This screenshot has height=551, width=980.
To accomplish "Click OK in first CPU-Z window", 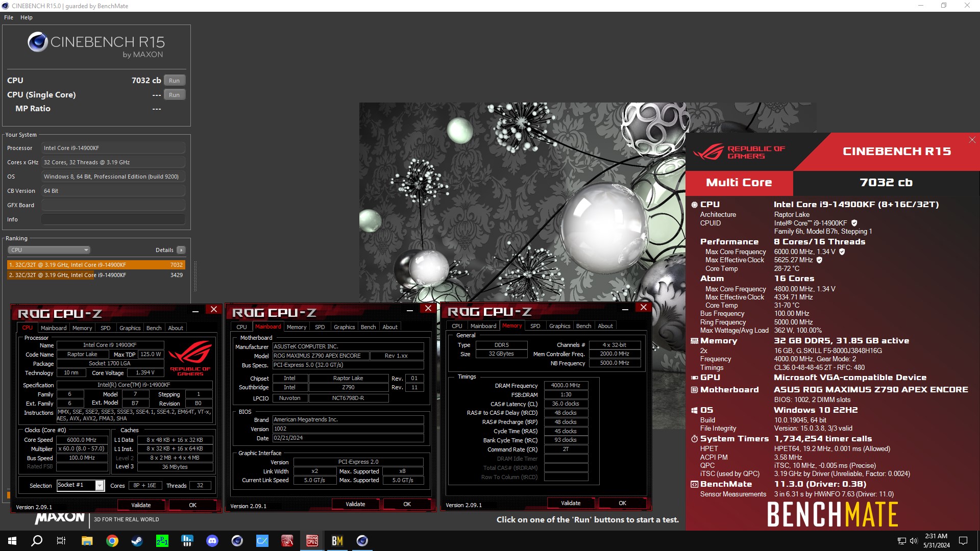I will point(193,505).
